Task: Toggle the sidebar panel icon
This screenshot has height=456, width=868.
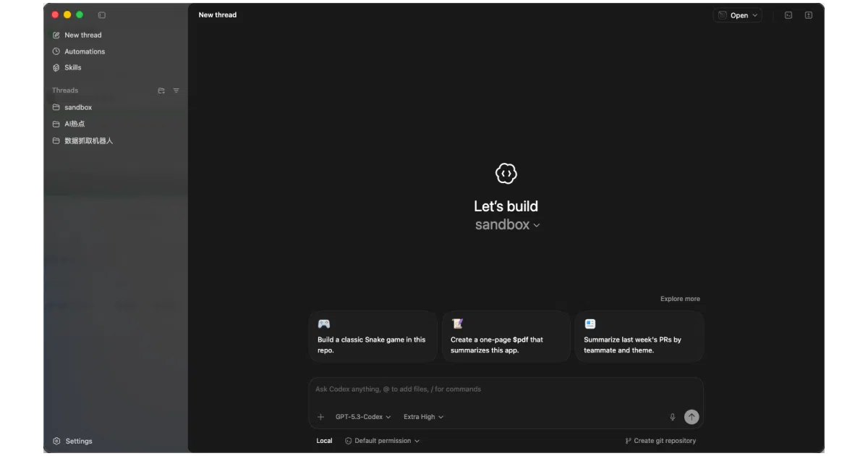Action: [102, 15]
